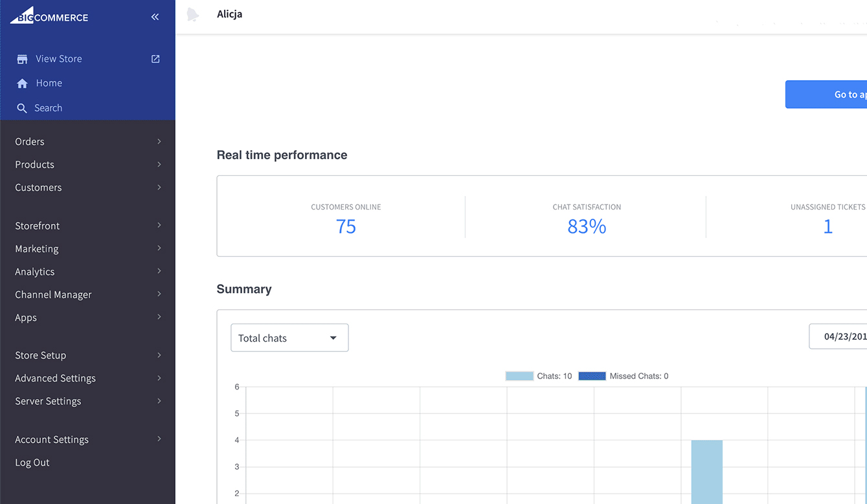Click the external link icon for View Store
This screenshot has width=867, height=504.
[x=155, y=59]
